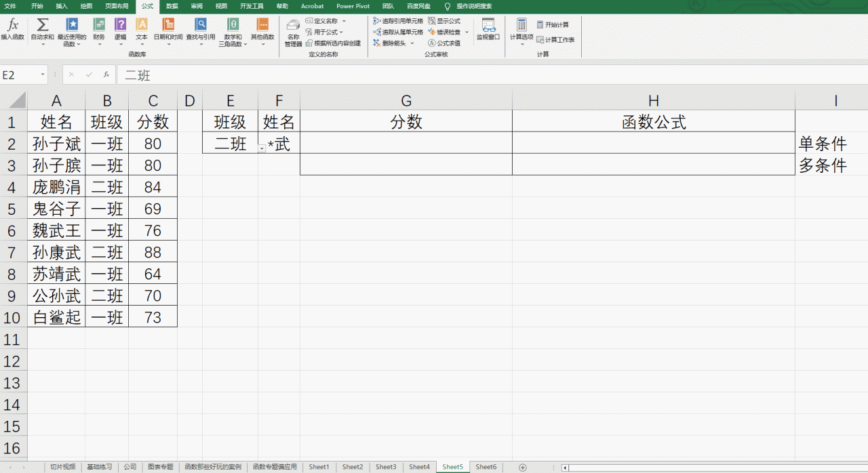868x473 pixels.
Task: Select the column G header
Action: point(406,101)
